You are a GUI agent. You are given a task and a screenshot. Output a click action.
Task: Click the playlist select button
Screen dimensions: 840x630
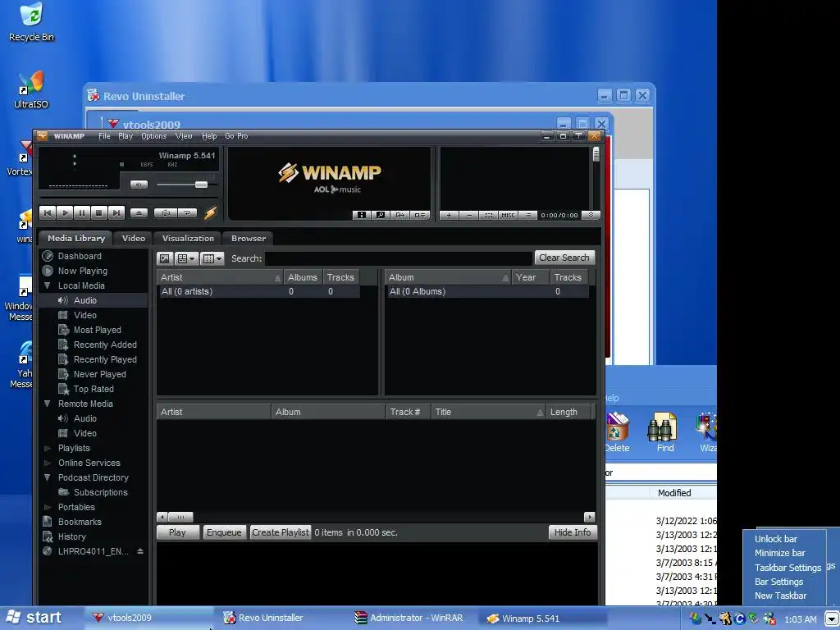(489, 216)
